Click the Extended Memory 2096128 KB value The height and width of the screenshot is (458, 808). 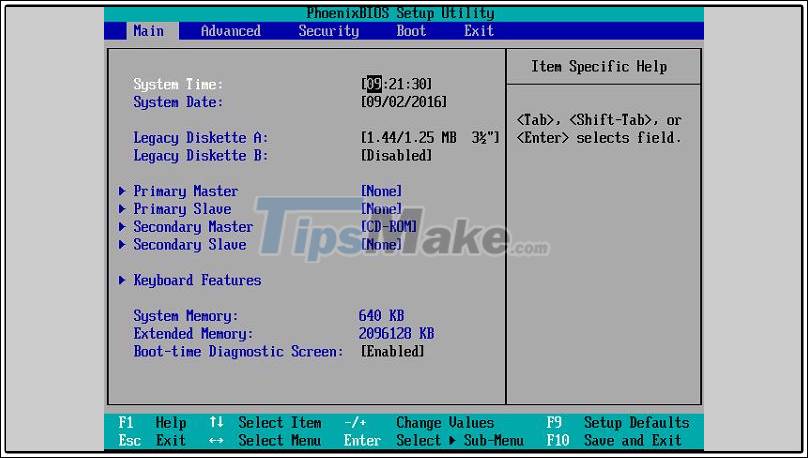coord(396,333)
